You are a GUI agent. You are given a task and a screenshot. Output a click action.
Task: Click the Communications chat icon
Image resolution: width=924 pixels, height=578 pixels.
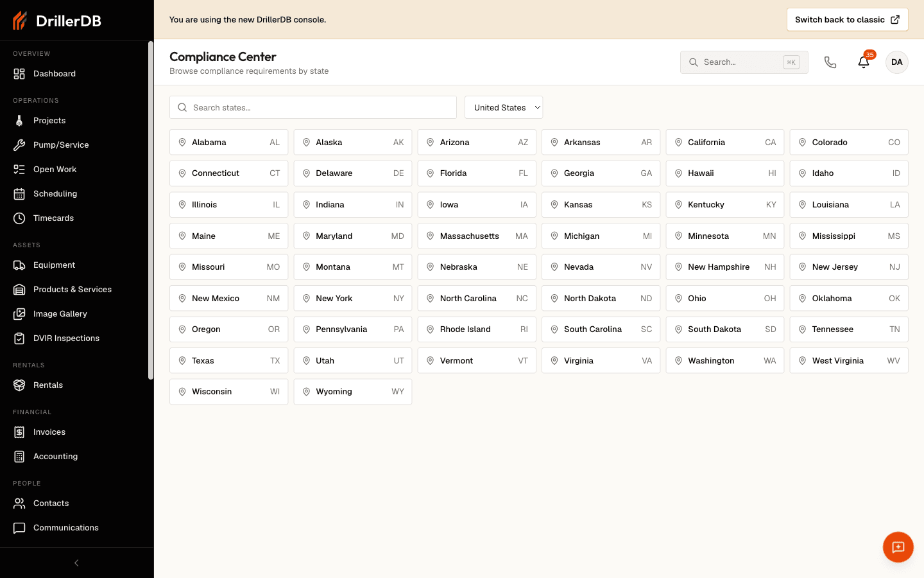19,528
